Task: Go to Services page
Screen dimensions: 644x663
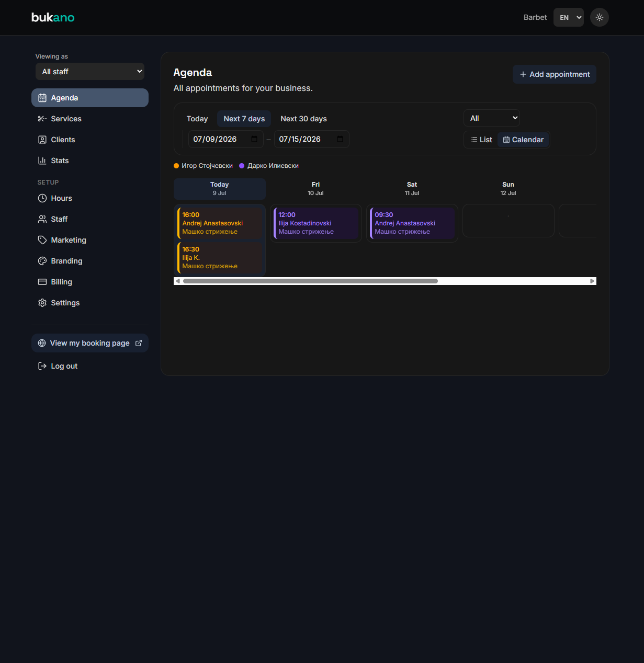Action: click(90, 119)
